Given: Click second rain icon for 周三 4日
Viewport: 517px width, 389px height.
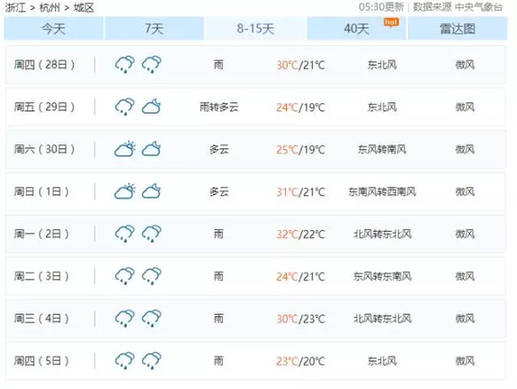Looking at the screenshot, I should (152, 318).
